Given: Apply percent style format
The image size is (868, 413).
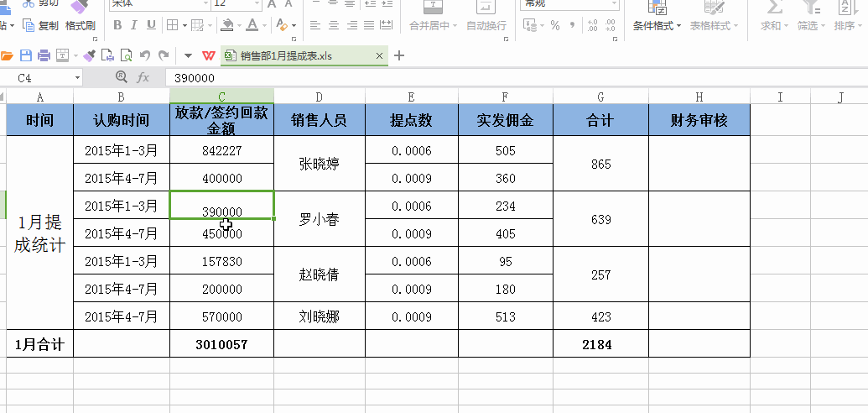Looking at the screenshot, I should click(x=555, y=25).
